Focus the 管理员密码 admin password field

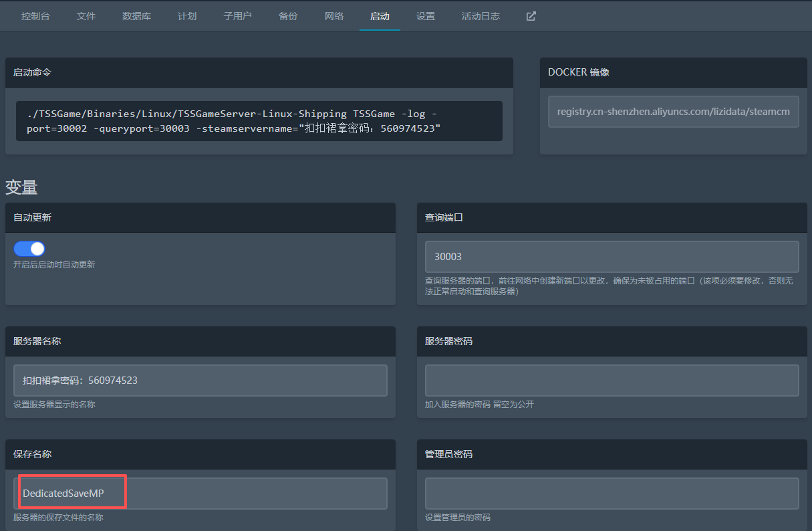coord(612,494)
